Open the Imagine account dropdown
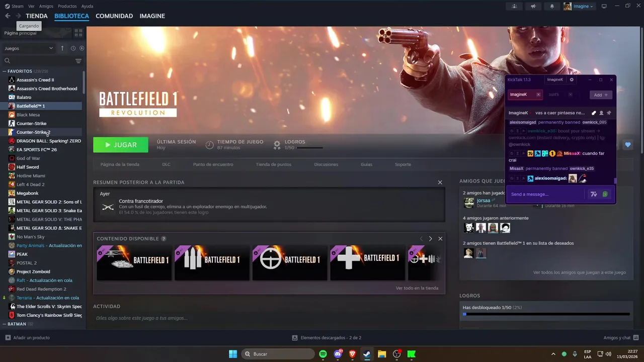The image size is (644, 362). 579,7
